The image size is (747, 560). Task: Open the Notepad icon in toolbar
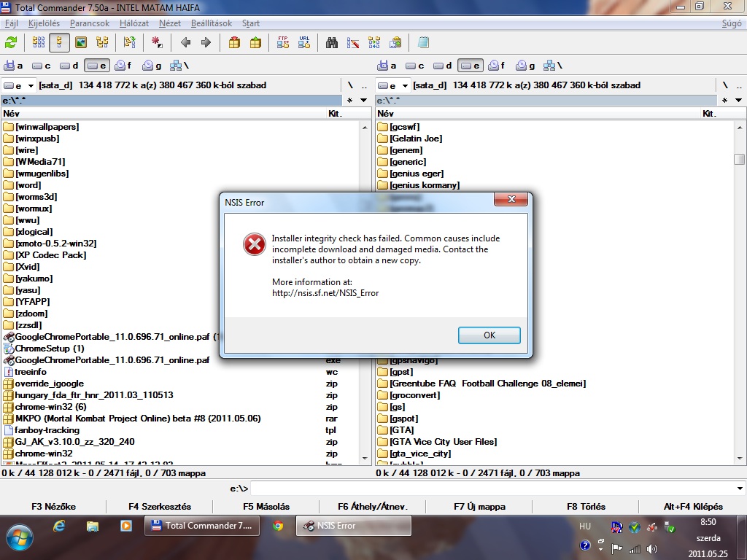(x=423, y=43)
